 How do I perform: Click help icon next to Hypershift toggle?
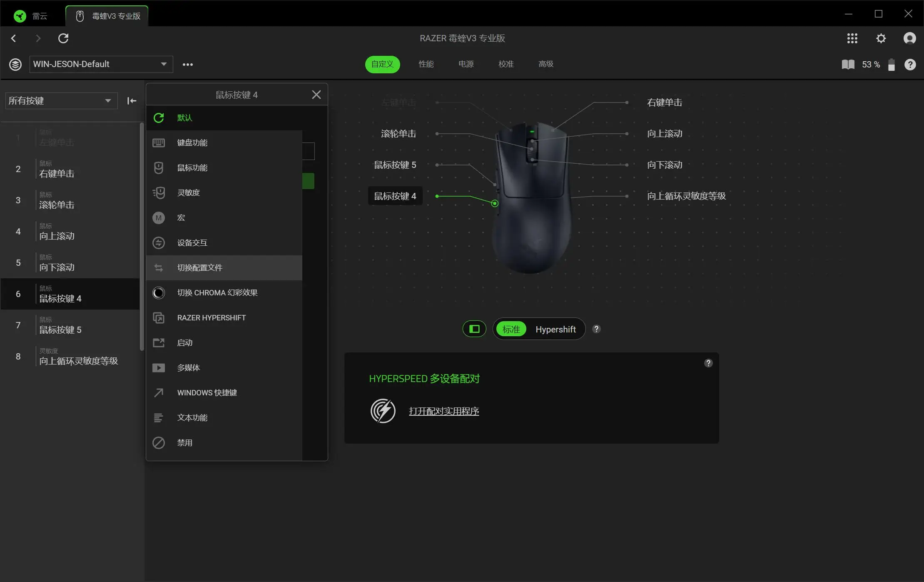(596, 329)
